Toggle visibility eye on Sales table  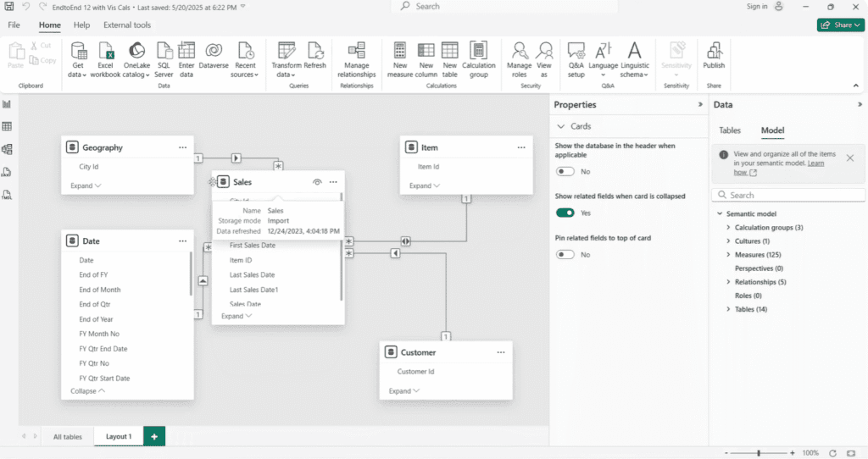pos(317,182)
